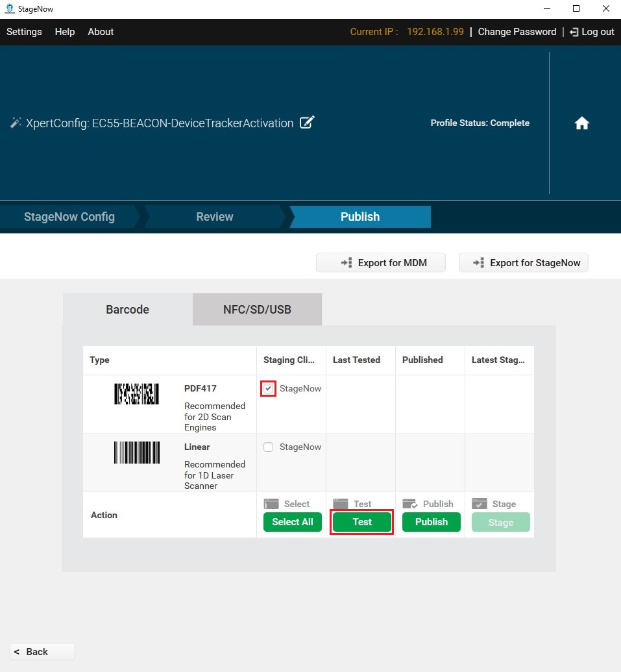
Task: Click the edit pencil icon beside the profile name
Action: (x=306, y=122)
